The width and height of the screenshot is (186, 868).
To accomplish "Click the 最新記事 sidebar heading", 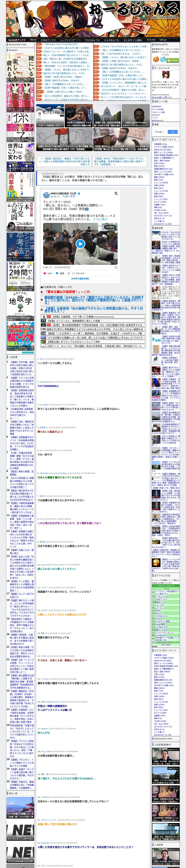I will pyautogui.click(x=159, y=228).
